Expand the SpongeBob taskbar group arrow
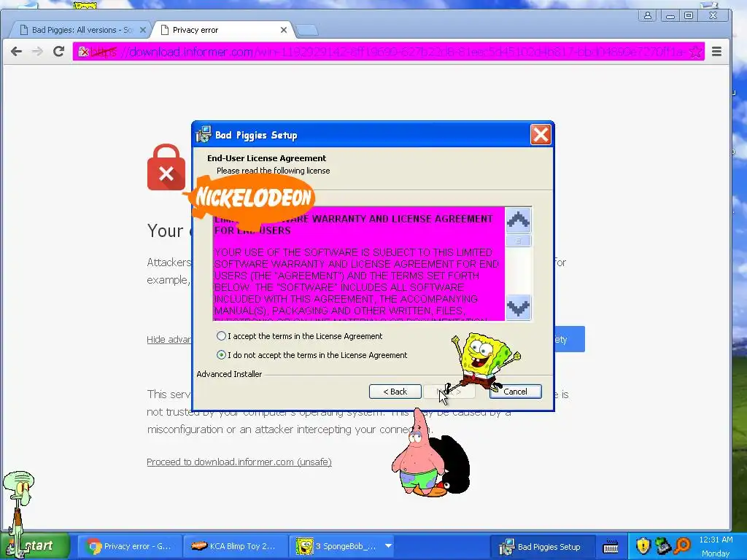This screenshot has height=560, width=747. pos(388,545)
